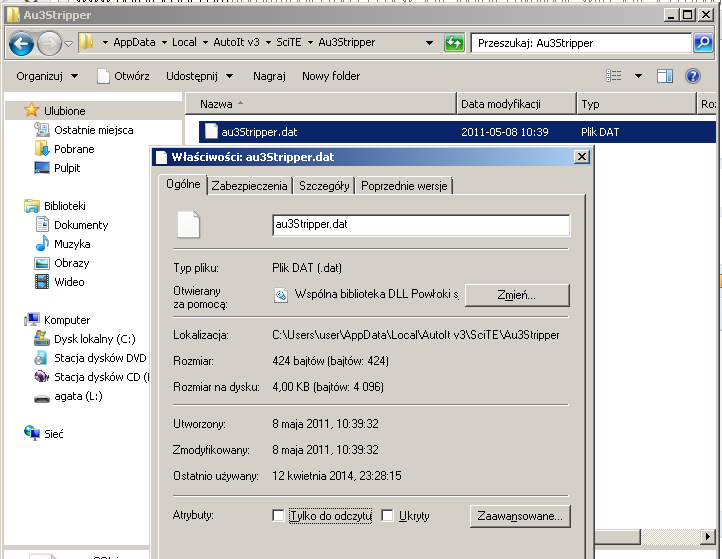Sort by Data modyfikacji column header
The width and height of the screenshot is (722, 559).
click(x=516, y=104)
